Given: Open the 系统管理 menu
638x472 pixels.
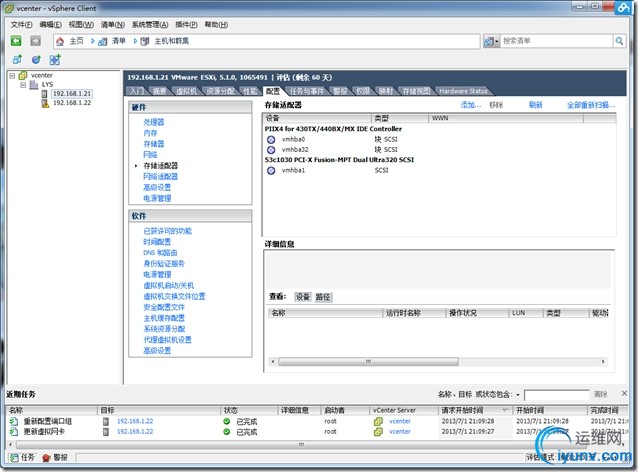Looking at the screenshot, I should (x=150, y=25).
